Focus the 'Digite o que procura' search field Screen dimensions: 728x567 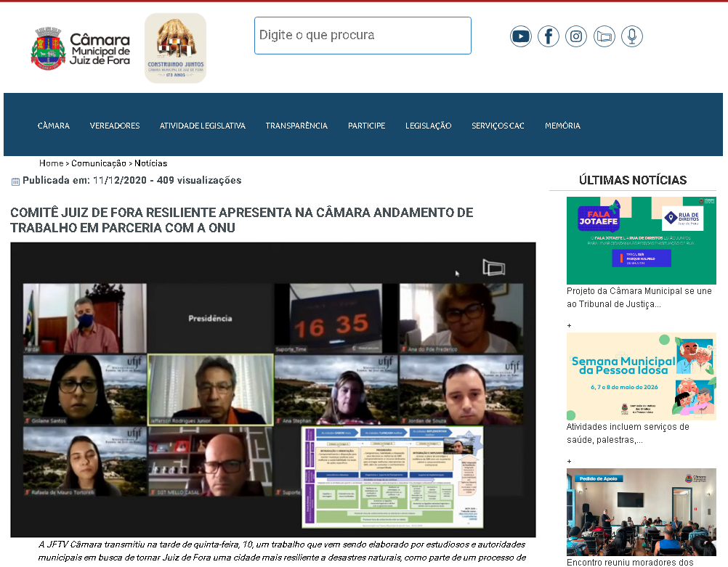363,36
